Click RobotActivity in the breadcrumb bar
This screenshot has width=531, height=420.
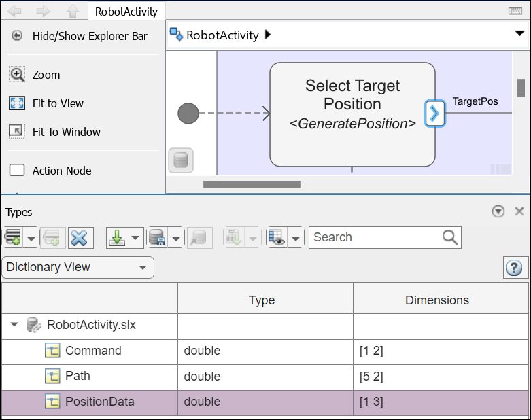pyautogui.click(x=222, y=35)
